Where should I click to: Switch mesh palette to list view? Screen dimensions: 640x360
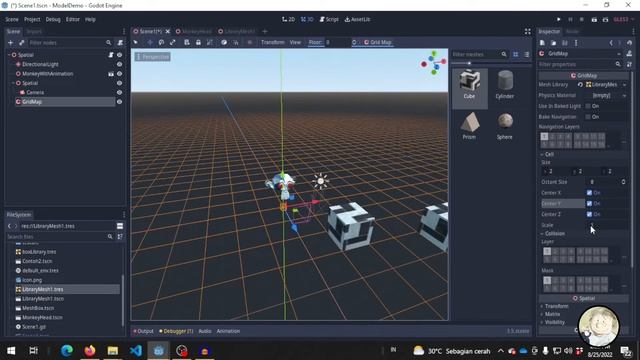pos(527,54)
